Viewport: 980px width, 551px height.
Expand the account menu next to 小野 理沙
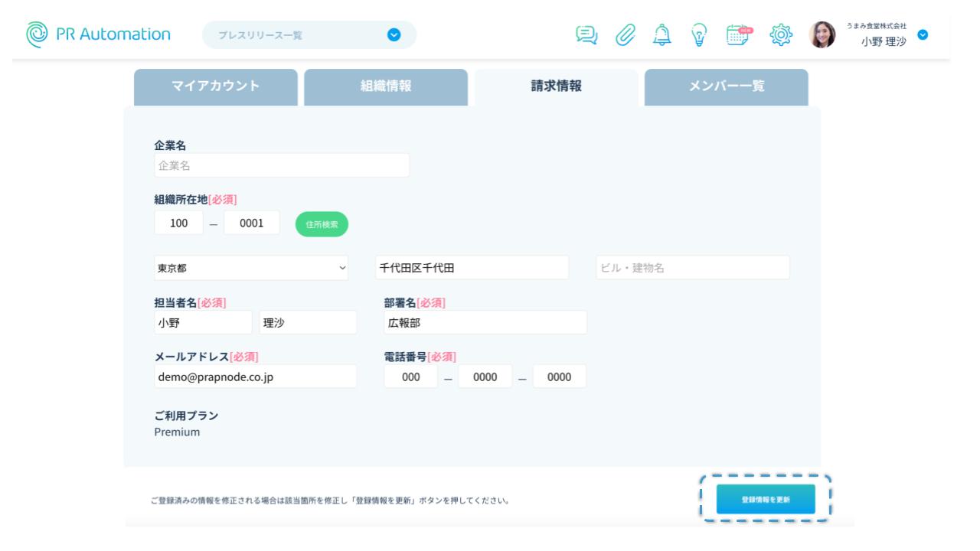click(x=923, y=34)
